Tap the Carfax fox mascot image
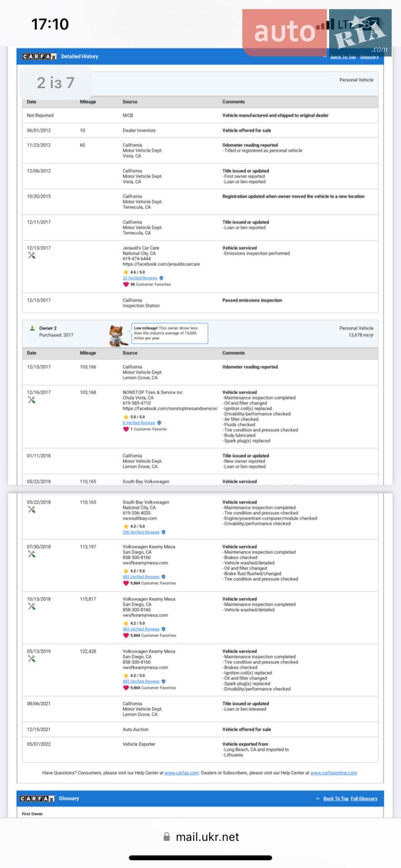The image size is (401, 868). coord(118,335)
